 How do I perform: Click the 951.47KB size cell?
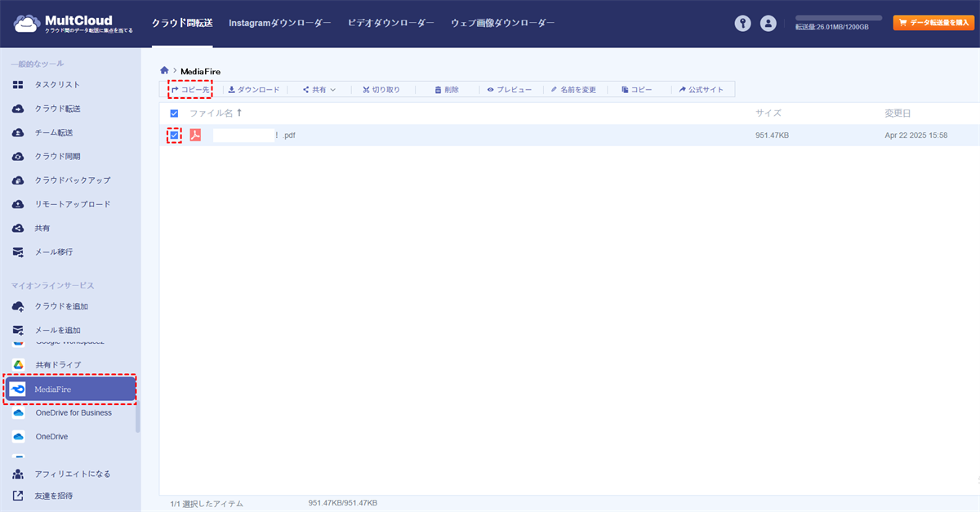pos(772,136)
